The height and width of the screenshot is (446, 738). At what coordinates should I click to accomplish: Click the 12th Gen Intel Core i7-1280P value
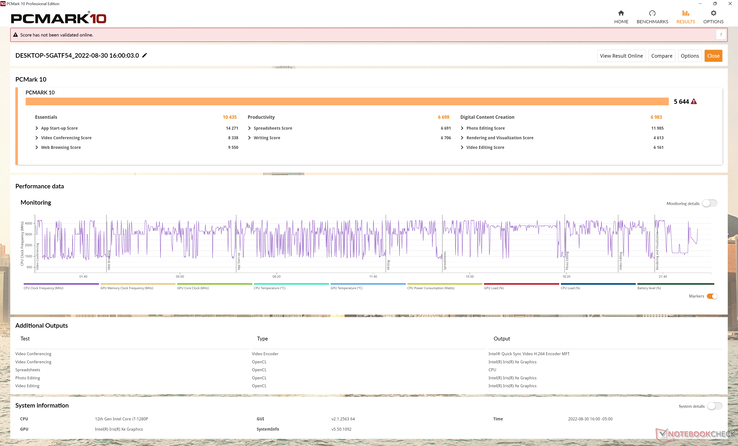121,419
